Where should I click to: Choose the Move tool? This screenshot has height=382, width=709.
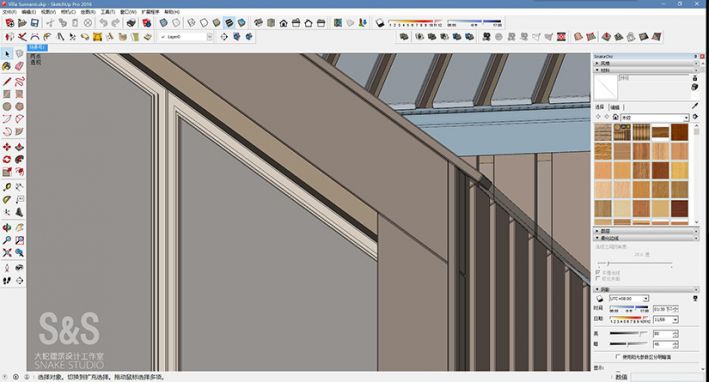[x=7, y=147]
